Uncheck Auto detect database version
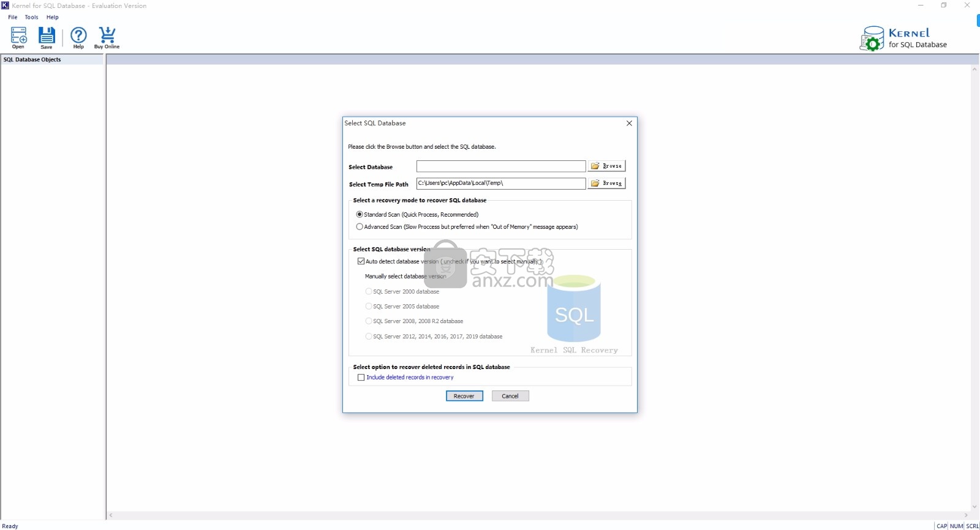Image resolution: width=980 pixels, height=530 pixels. [361, 261]
